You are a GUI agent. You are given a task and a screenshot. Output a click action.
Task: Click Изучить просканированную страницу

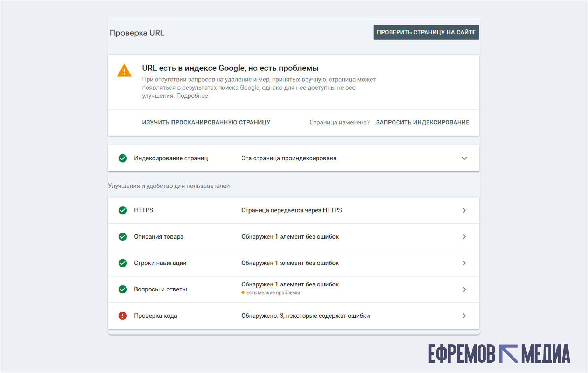coord(206,122)
